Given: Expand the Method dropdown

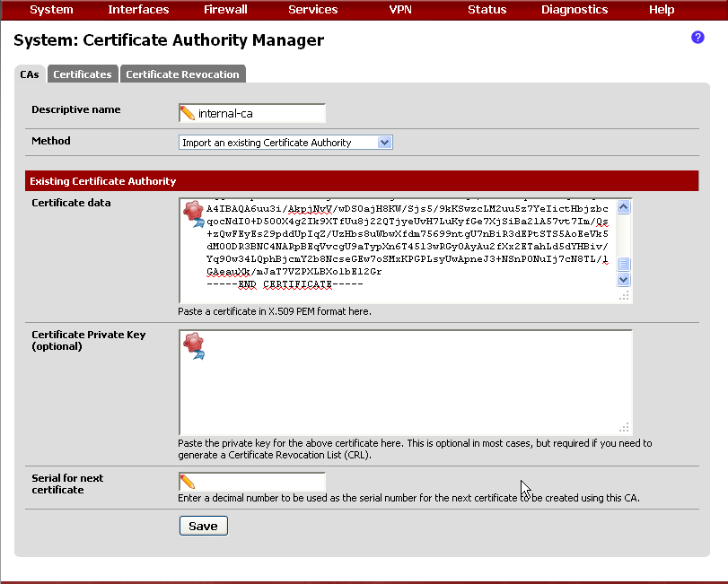Looking at the screenshot, I should [x=285, y=143].
